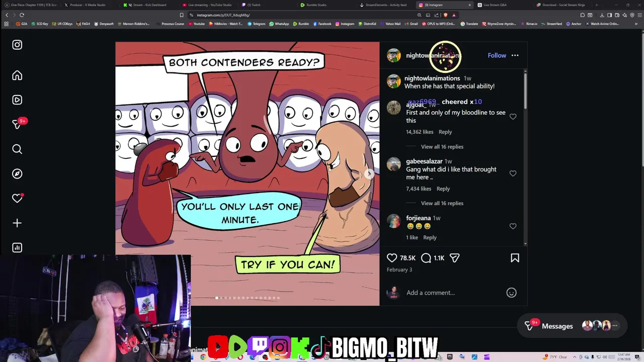This screenshot has width=644, height=362.
Task: Switch to Live streaming - YouTube Studio tab
Action: click(207, 5)
